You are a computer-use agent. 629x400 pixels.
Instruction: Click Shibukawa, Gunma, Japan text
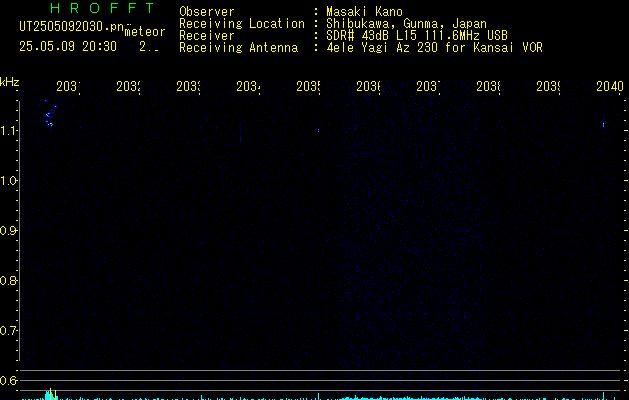[x=406, y=24]
